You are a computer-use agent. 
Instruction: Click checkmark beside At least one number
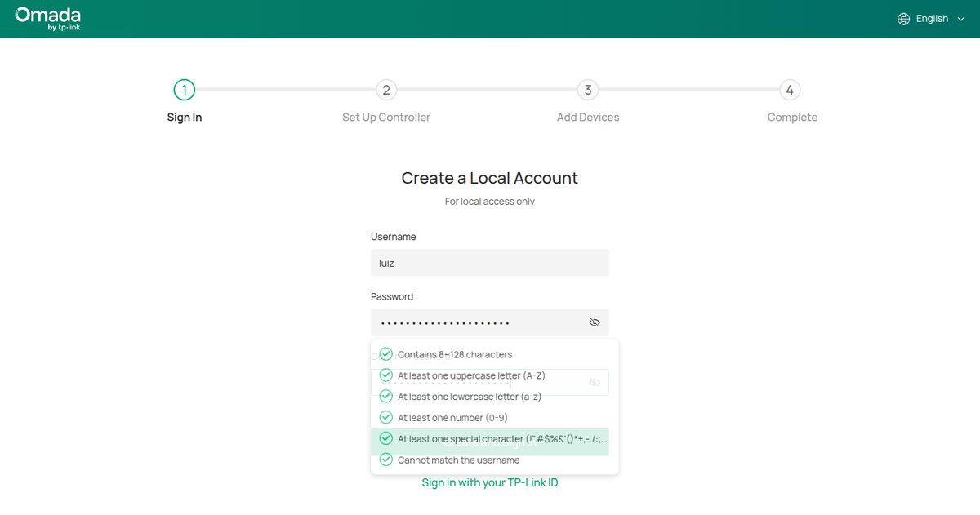386,418
